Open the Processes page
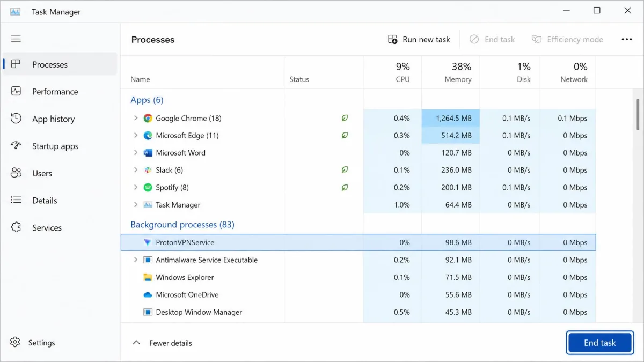Screen dimensions: 644x362 click(x=60, y=64)
